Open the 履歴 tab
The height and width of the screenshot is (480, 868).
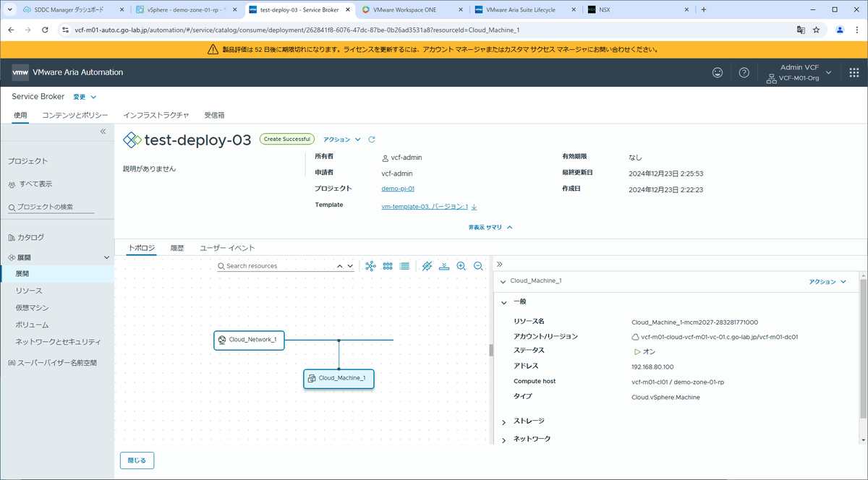(177, 248)
